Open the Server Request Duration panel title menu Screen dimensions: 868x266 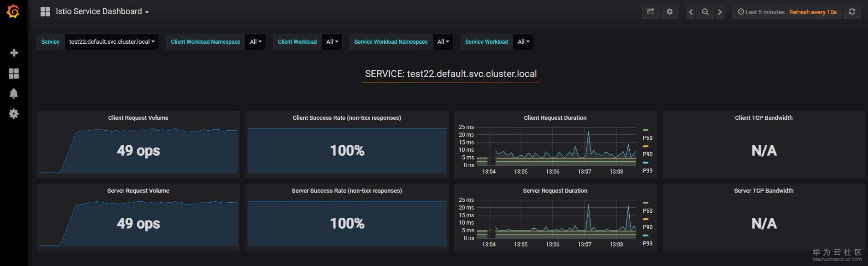coord(555,190)
